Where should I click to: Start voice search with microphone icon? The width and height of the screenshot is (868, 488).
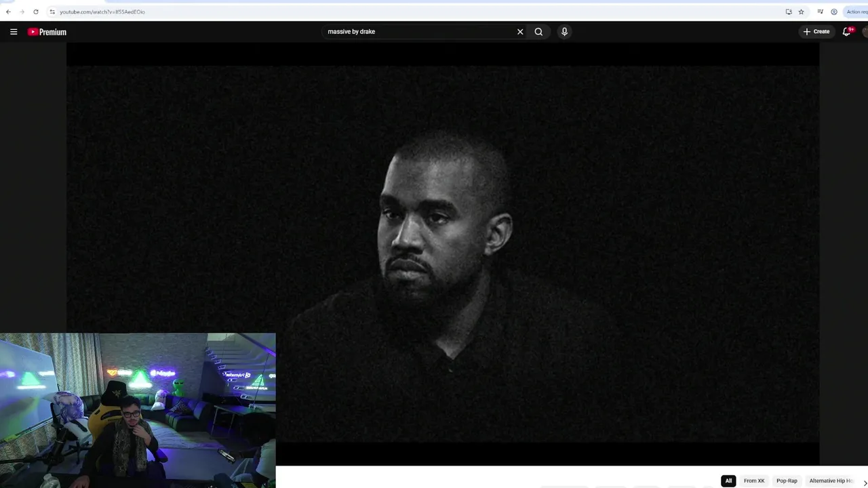[x=564, y=32]
